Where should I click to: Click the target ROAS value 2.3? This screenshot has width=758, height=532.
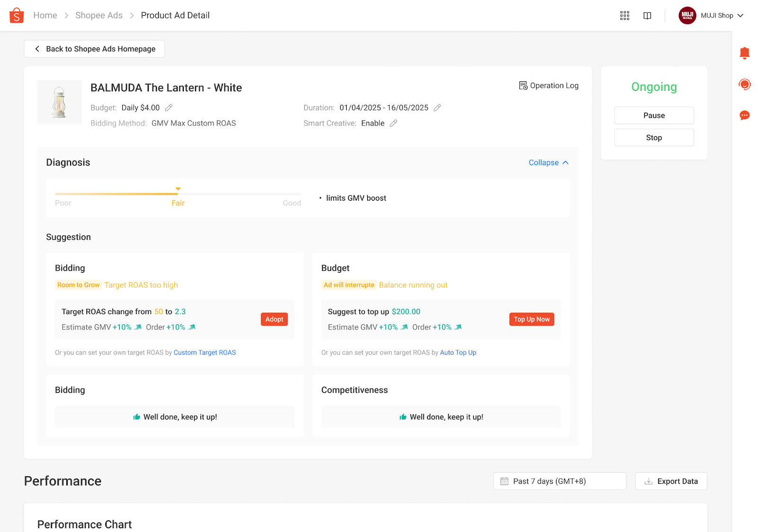(180, 312)
